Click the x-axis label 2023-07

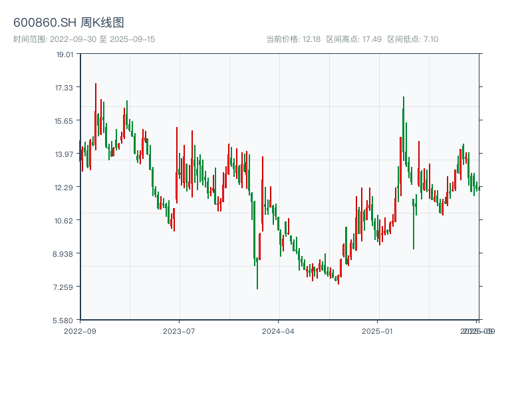pyautogui.click(x=179, y=331)
